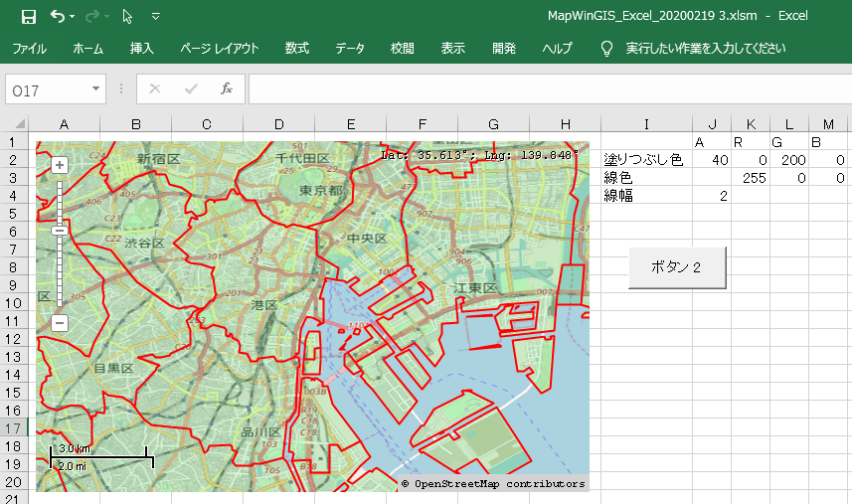Click 千代田区 label on the map
This screenshot has width=852, height=504.
pos(302,158)
